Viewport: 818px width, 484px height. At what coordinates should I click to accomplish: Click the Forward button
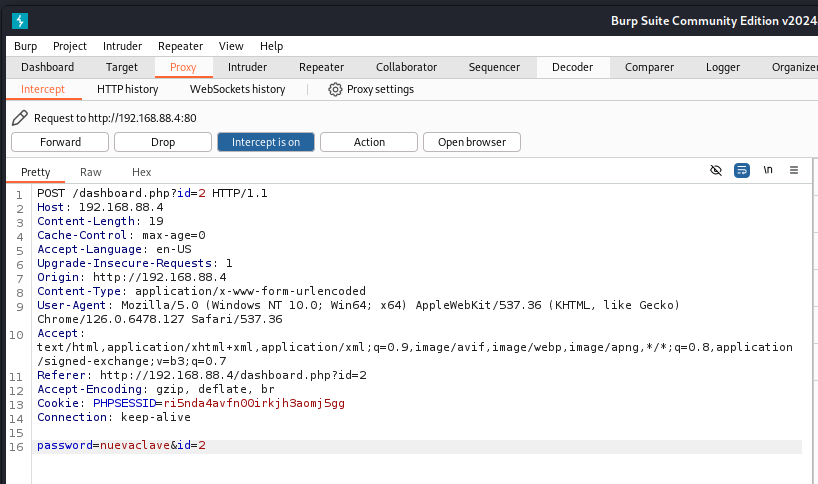60,142
